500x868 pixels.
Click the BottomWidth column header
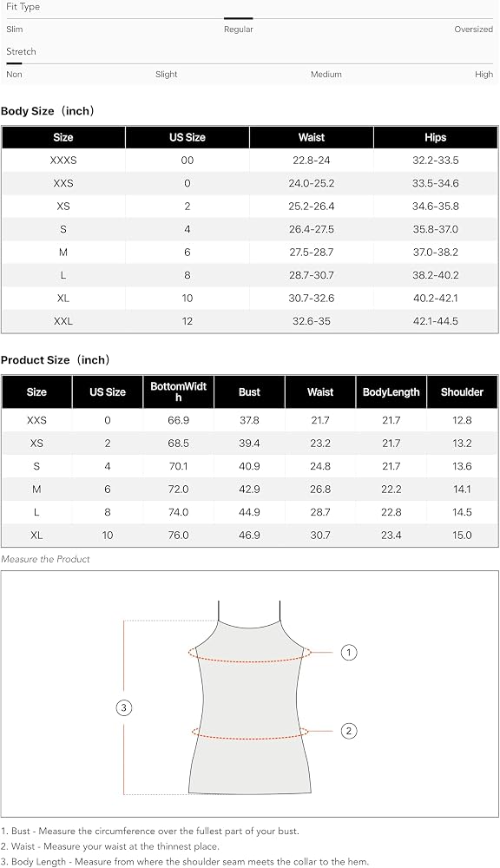(178, 392)
